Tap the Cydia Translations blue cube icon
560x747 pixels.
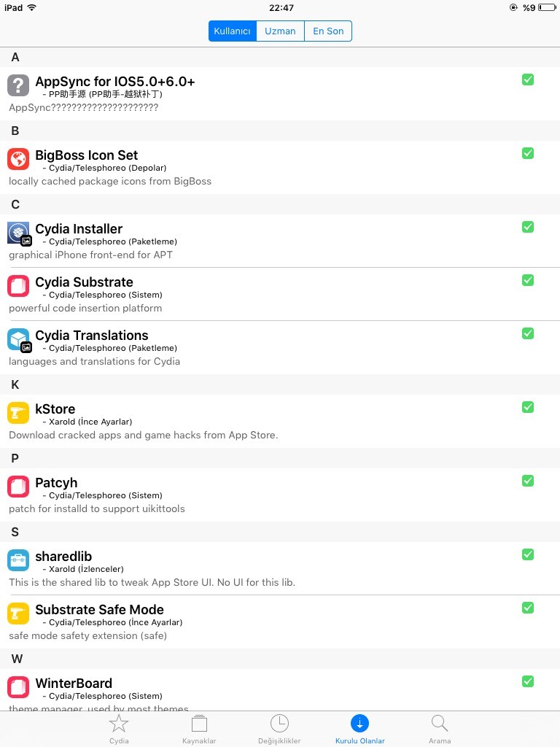19,340
